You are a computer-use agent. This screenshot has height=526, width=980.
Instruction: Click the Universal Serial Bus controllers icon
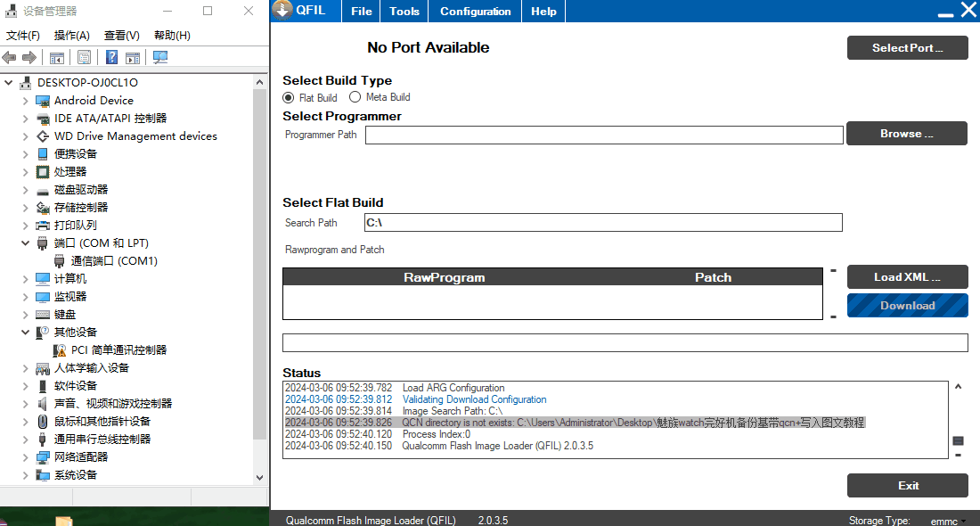tap(43, 440)
